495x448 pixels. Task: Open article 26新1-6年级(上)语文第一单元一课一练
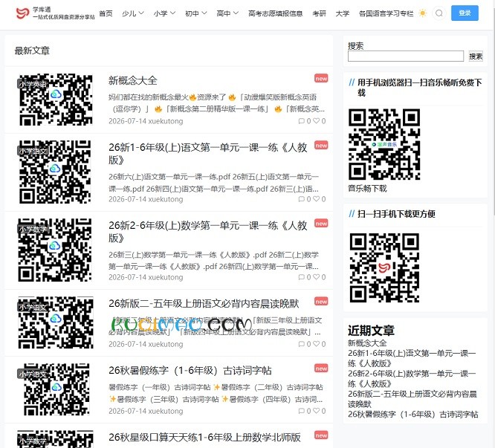click(x=207, y=154)
